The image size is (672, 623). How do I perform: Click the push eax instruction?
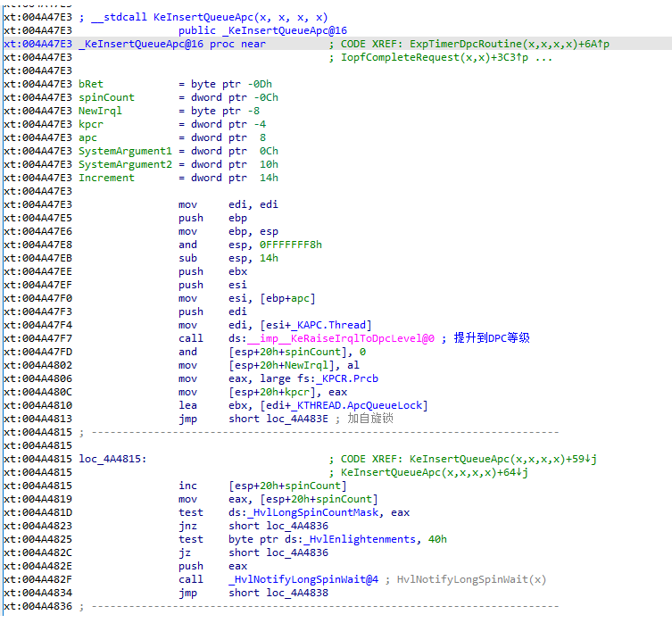coord(213,566)
